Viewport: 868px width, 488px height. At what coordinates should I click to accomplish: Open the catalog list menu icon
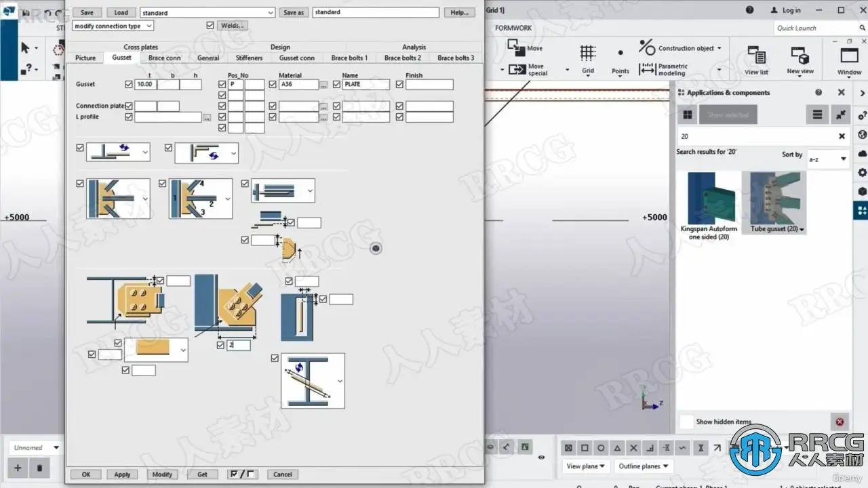click(x=818, y=115)
